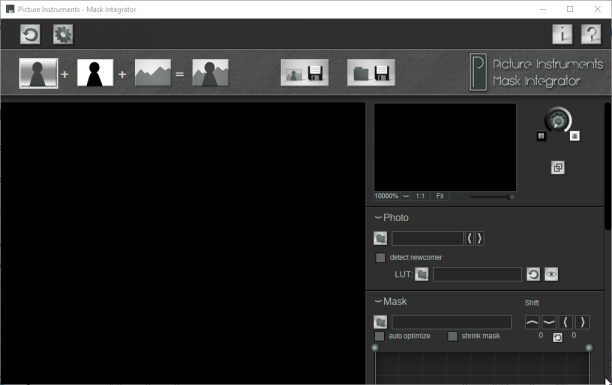The height and width of the screenshot is (385, 612).
Task: Click the Mask file path field
Action: tap(452, 322)
